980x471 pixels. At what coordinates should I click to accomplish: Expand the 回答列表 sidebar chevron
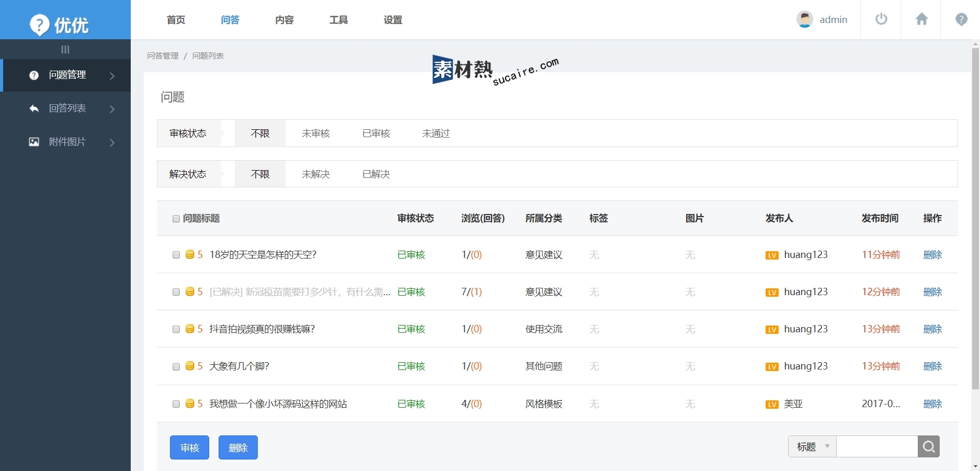(112, 109)
